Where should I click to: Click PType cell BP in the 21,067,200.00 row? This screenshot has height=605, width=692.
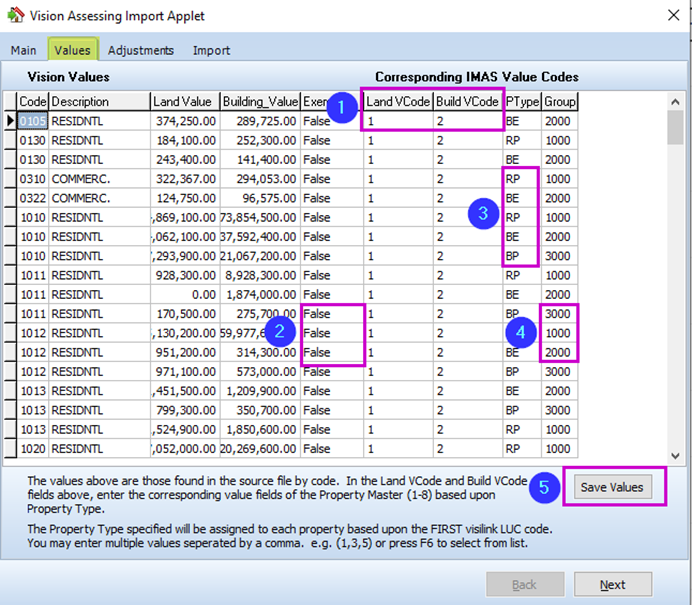(522, 256)
